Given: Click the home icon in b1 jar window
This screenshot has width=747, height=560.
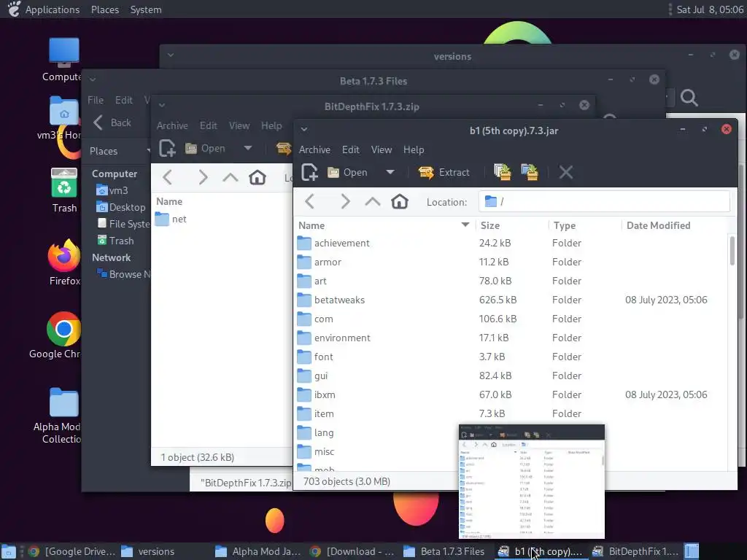Looking at the screenshot, I should point(400,202).
